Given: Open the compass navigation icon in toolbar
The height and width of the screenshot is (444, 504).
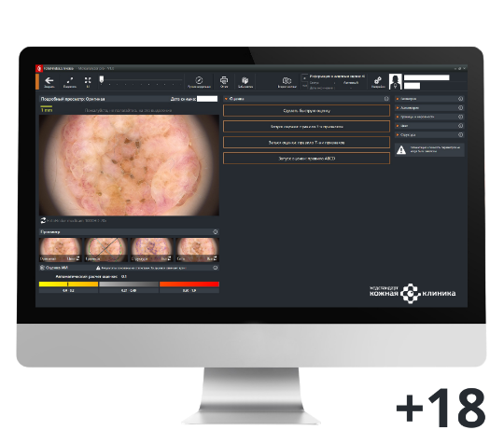Looking at the screenshot, I should point(199,80).
